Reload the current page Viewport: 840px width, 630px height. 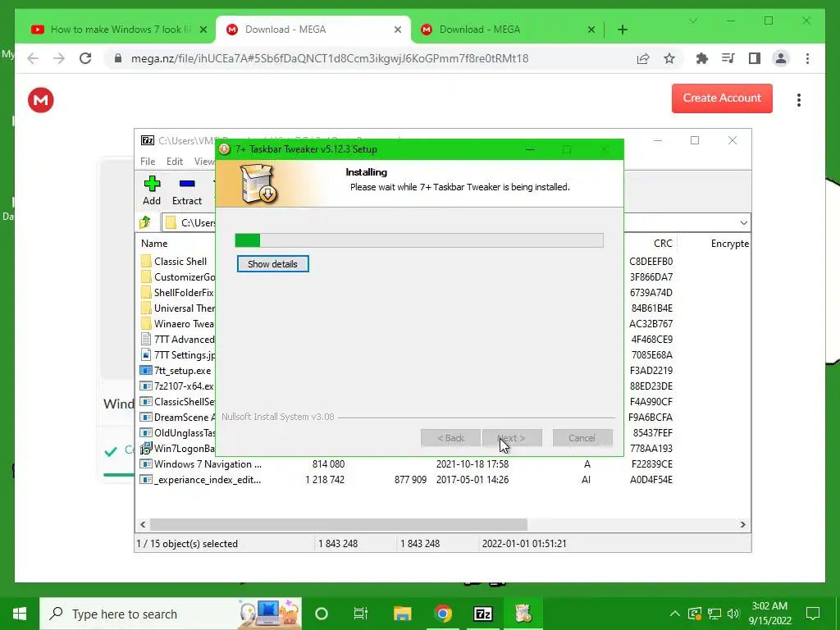[x=85, y=58]
